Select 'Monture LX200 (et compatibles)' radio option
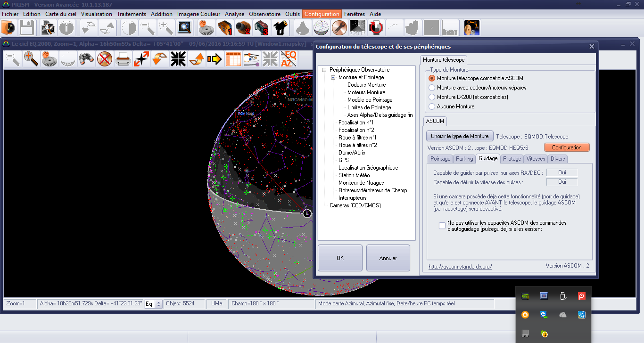Image resolution: width=644 pixels, height=343 pixels. (432, 97)
